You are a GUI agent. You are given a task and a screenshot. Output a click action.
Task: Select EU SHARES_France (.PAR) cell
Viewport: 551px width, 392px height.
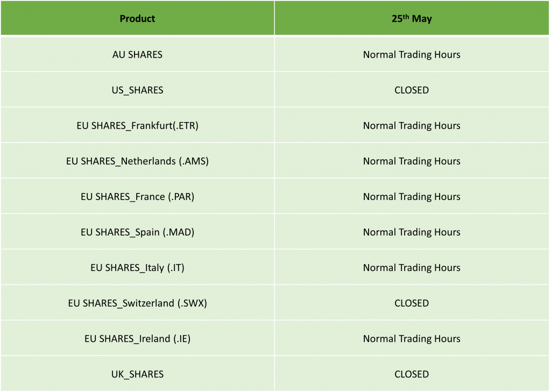(137, 196)
